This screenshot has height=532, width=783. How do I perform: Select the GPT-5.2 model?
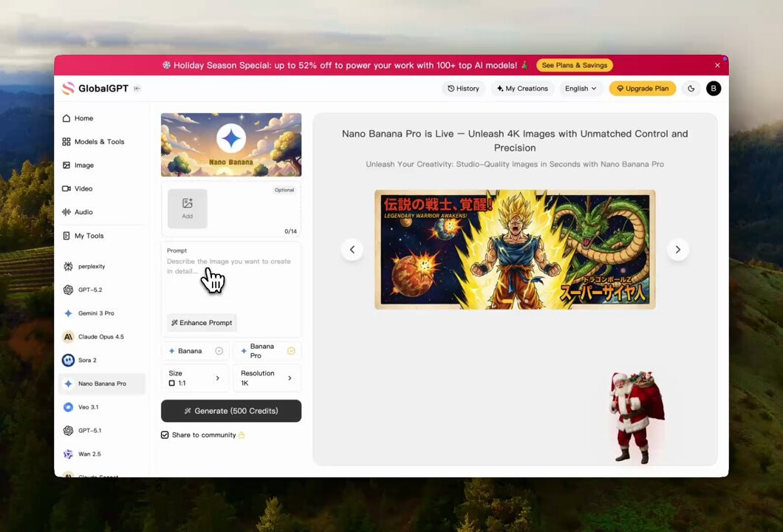[102, 290]
